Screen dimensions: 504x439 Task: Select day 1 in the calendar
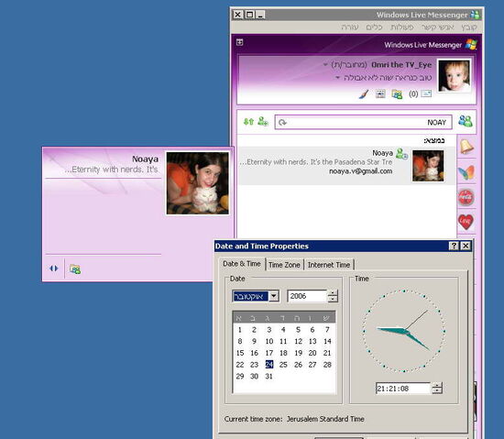click(240, 330)
